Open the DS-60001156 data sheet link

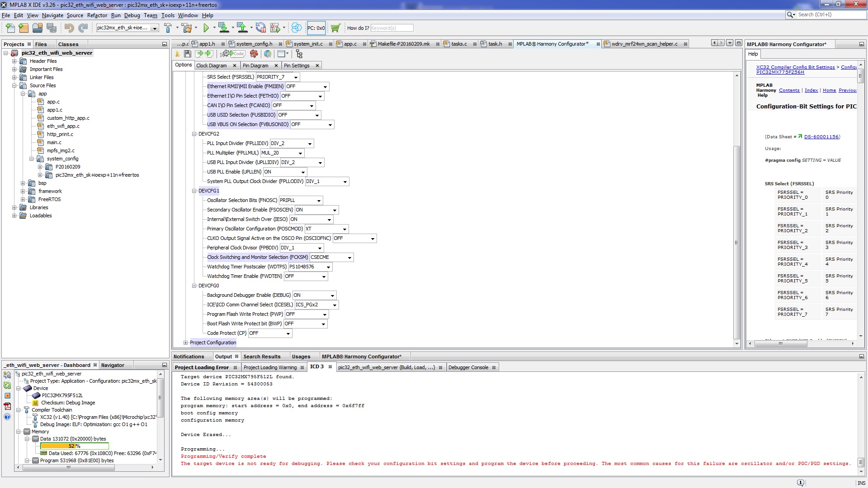(x=821, y=137)
